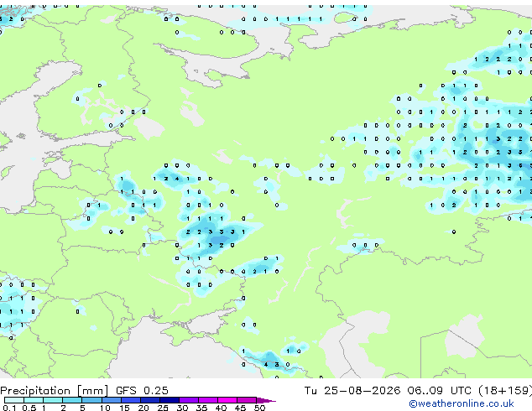532x411 pixels.
Task: Click the 0.1 to 0.5 mm legend swatch
Action: tap(14, 400)
